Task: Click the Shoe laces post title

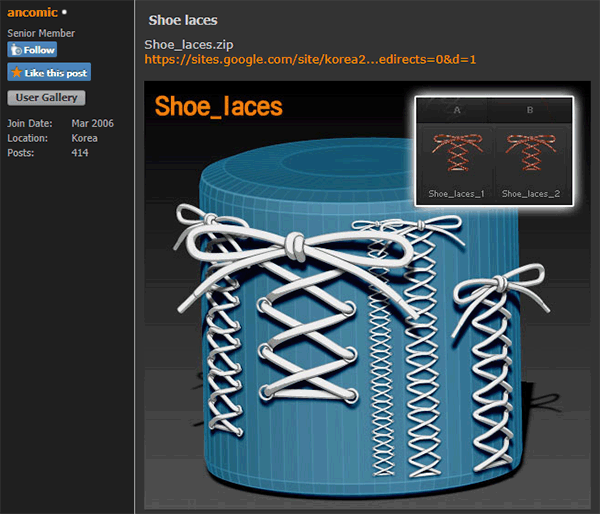Action: (x=182, y=20)
